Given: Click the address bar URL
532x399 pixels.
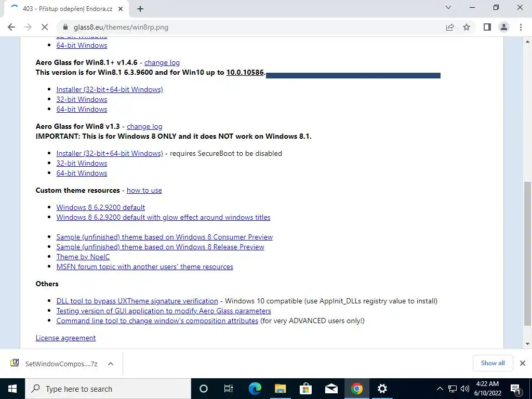Looking at the screenshot, I should pos(121,27).
